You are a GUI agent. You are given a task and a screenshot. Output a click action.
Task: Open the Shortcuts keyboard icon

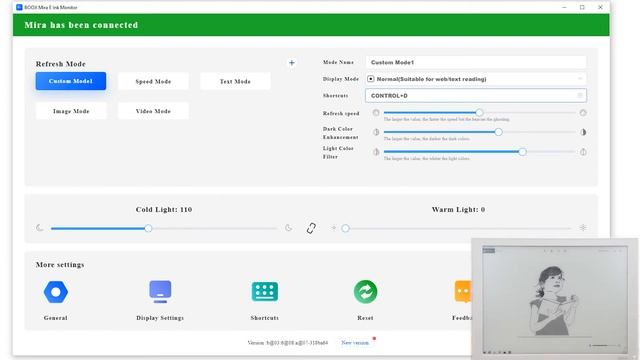pyautogui.click(x=265, y=291)
